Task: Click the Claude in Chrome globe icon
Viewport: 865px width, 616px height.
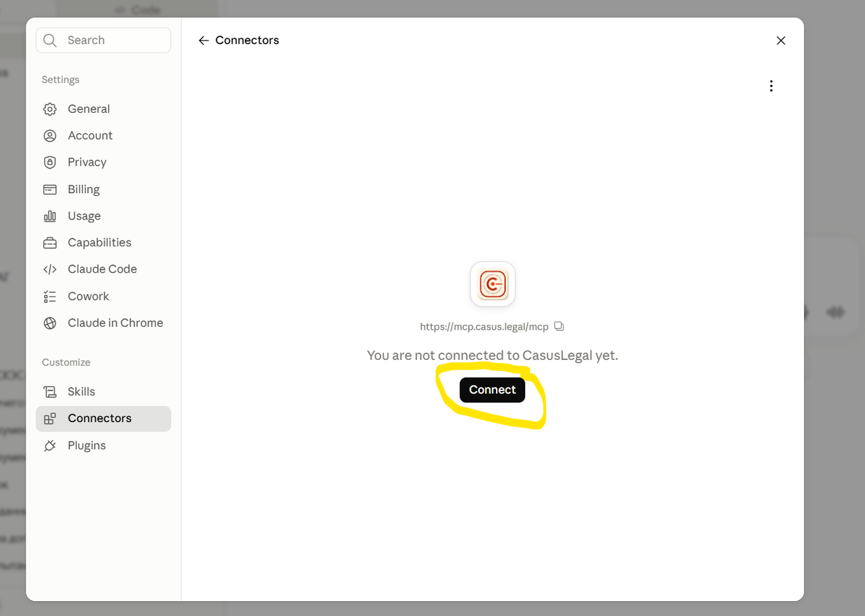Action: tap(50, 323)
